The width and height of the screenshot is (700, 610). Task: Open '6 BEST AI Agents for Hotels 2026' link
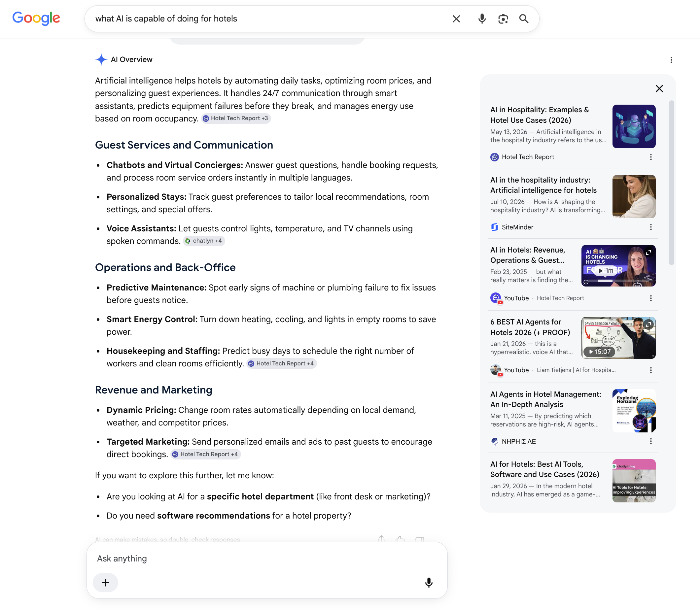click(530, 327)
